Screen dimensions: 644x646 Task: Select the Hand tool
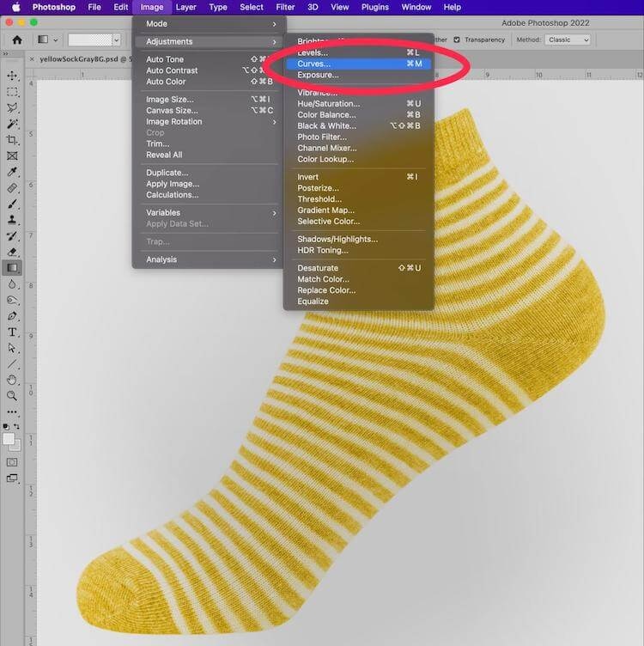12,380
